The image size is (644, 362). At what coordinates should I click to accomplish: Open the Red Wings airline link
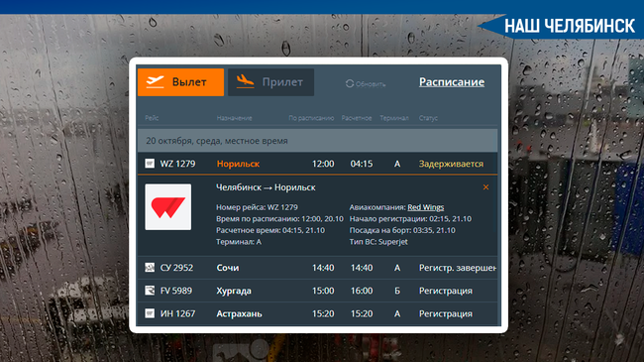pyautogui.click(x=425, y=207)
